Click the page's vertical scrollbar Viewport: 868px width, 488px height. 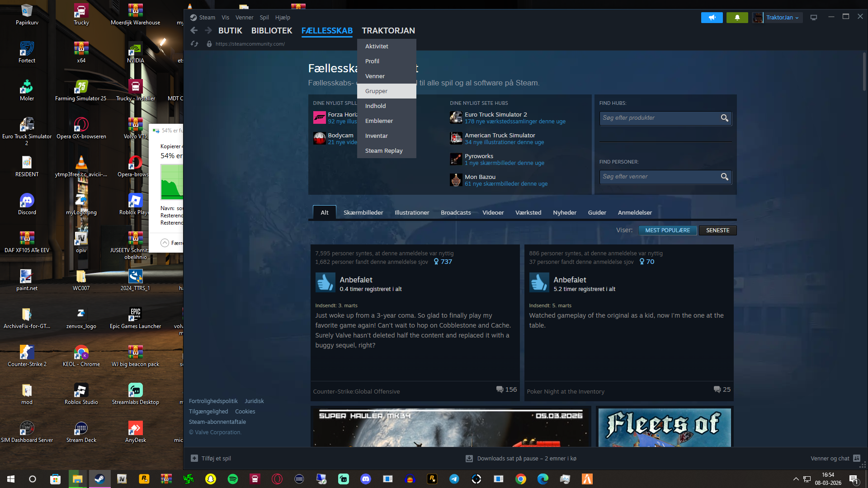(x=864, y=72)
